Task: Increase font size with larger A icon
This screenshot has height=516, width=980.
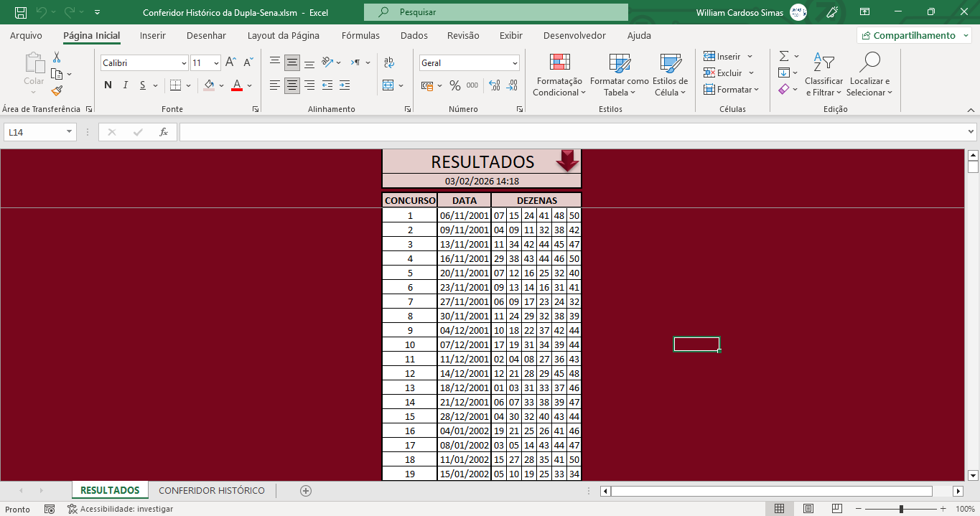Action: pyautogui.click(x=230, y=63)
